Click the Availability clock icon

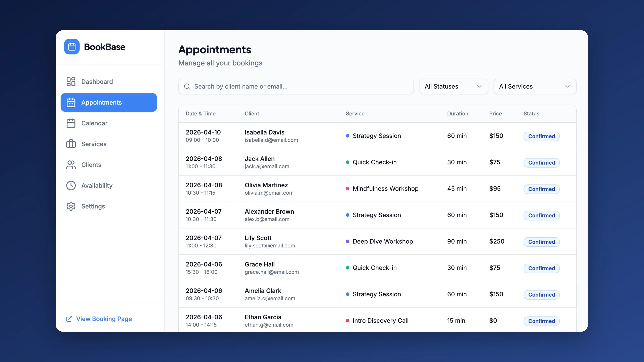71,186
